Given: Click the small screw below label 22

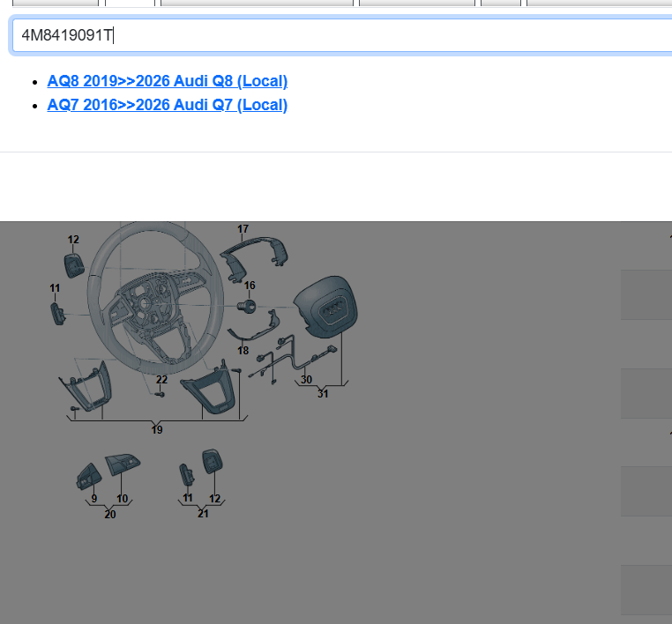Looking at the screenshot, I should tap(161, 394).
